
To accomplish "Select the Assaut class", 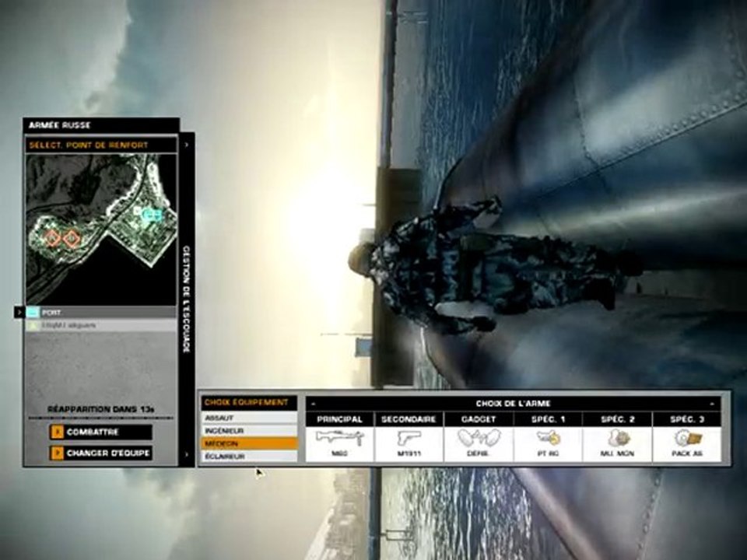I will click(x=249, y=418).
